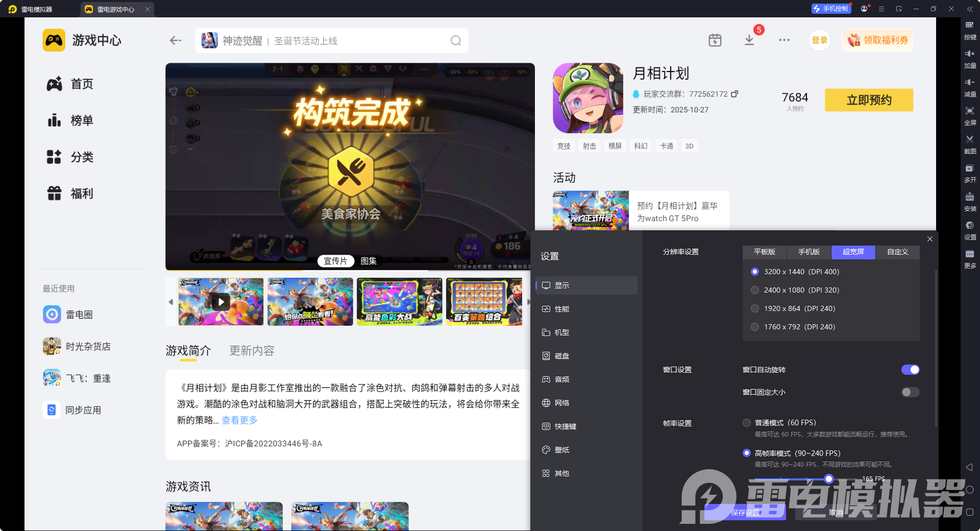Play the first trailer thumbnail video
Viewport: 980px width, 531px height.
click(x=220, y=302)
